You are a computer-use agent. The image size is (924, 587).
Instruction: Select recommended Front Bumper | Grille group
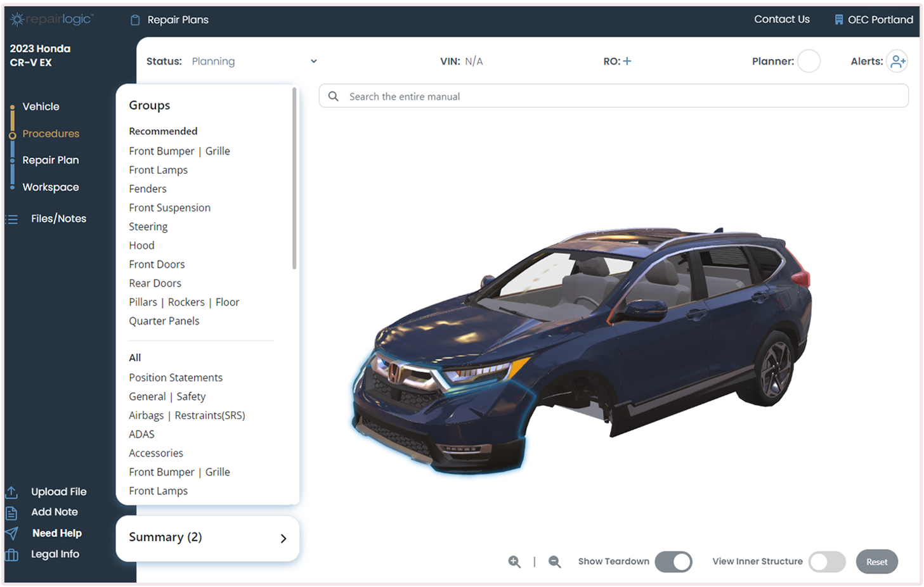179,151
